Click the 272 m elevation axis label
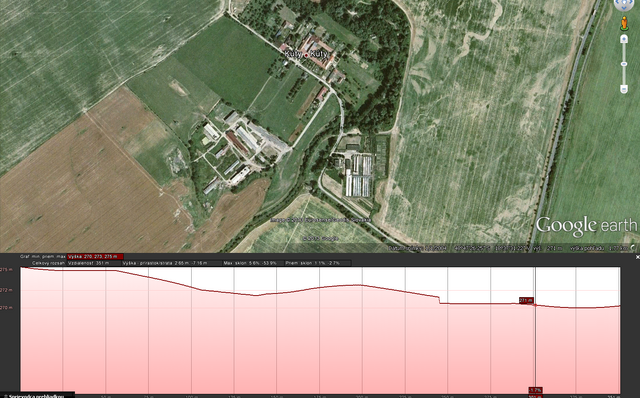 click(6, 290)
